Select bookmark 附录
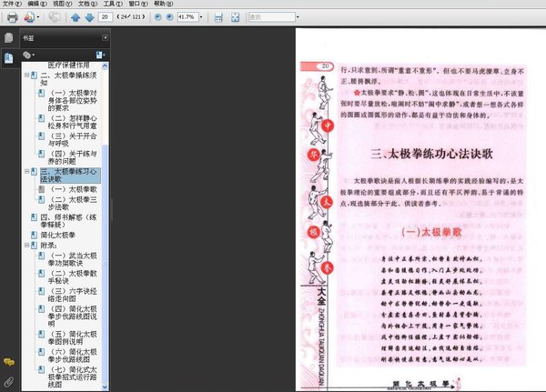 [x=49, y=246]
